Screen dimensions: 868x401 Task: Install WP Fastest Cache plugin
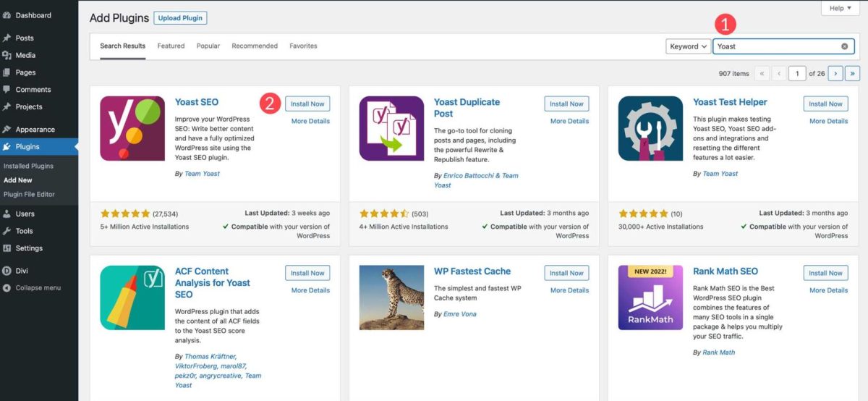566,273
